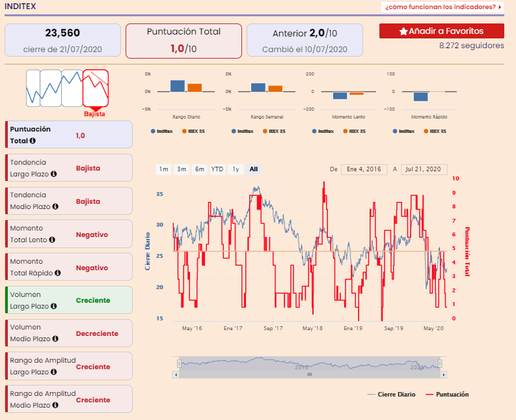Click right arrow of chart navigator scrollbar
This screenshot has height=420, width=516.
coord(444,374)
